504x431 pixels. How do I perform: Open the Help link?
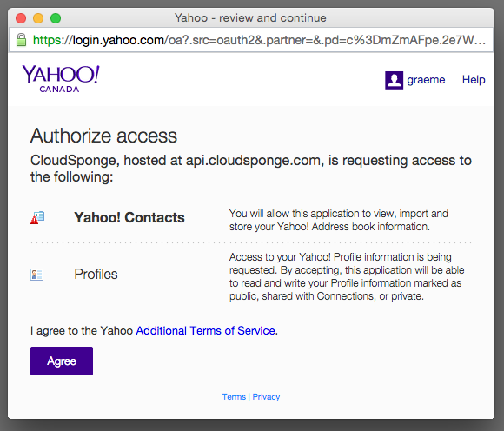(x=474, y=80)
